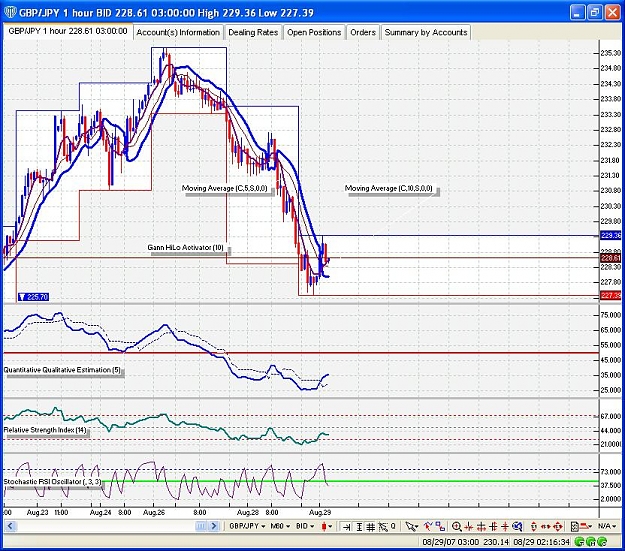The height and width of the screenshot is (551, 625).
Task: Click the blue 225.70 level tag
Action: click(33, 297)
